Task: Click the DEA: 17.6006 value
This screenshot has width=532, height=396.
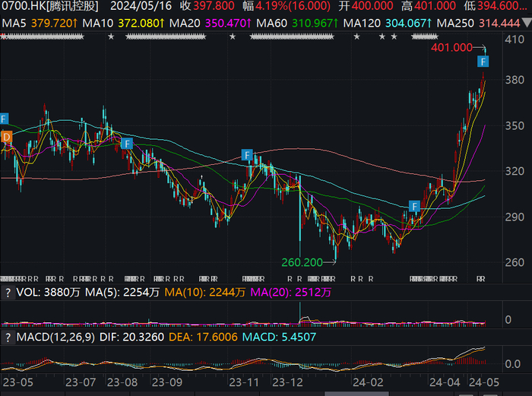Action: [203, 337]
